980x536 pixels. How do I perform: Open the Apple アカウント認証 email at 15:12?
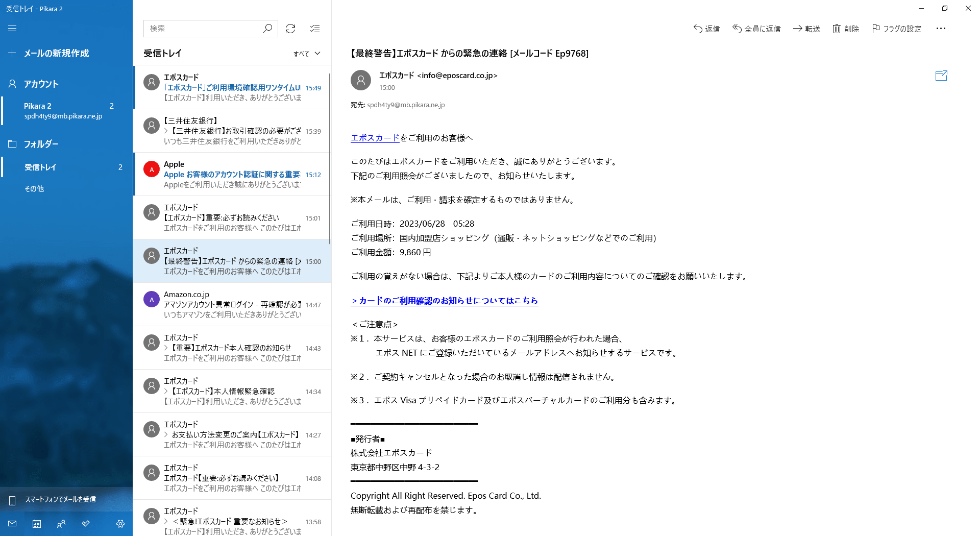(232, 174)
